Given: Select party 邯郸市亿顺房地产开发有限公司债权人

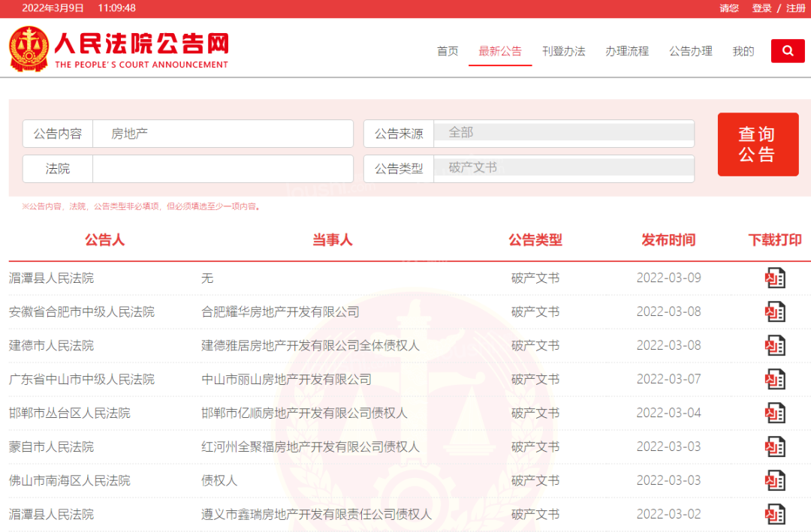Looking at the screenshot, I should pyautogui.click(x=304, y=413).
